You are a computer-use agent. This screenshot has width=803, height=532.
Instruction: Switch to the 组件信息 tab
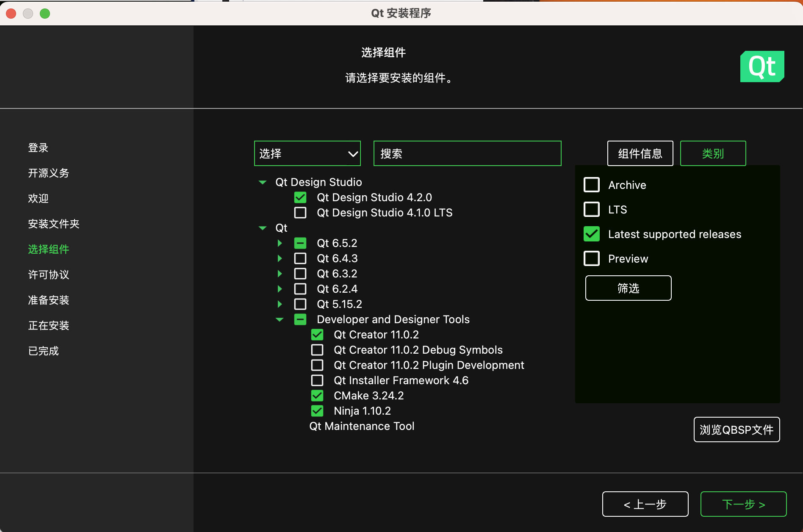point(640,153)
